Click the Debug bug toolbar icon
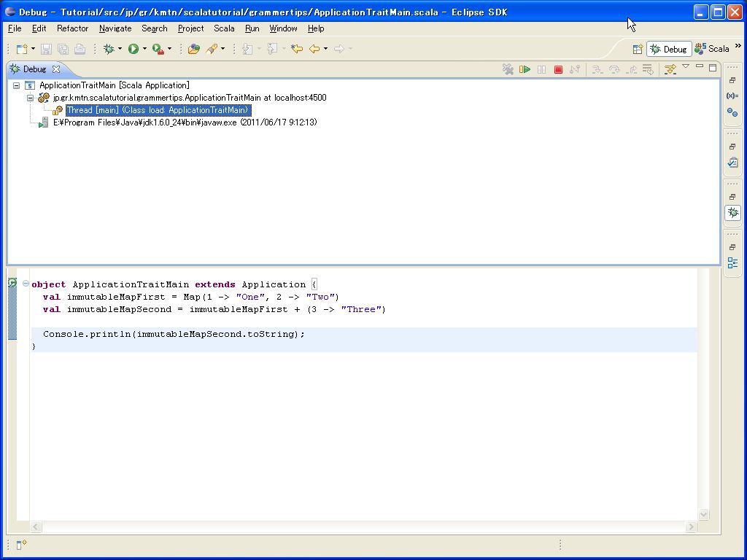Screen dimensions: 747x560 click(x=109, y=49)
